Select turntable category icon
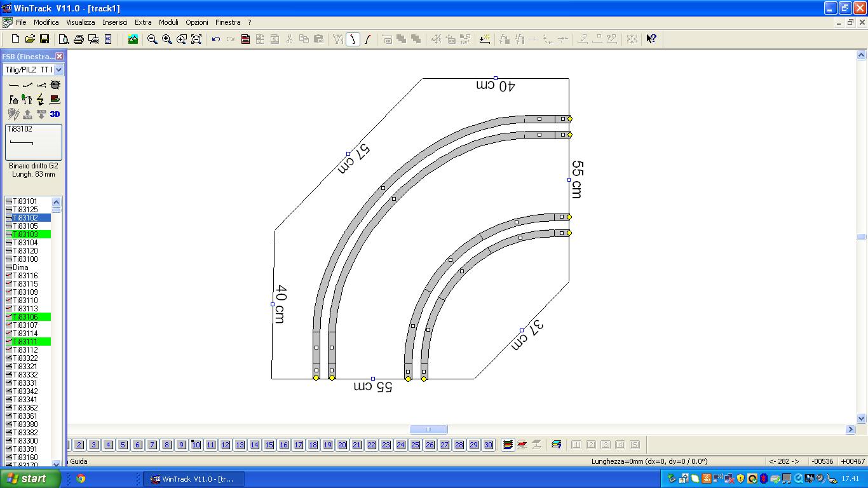This screenshot has width=868, height=488. point(55,85)
